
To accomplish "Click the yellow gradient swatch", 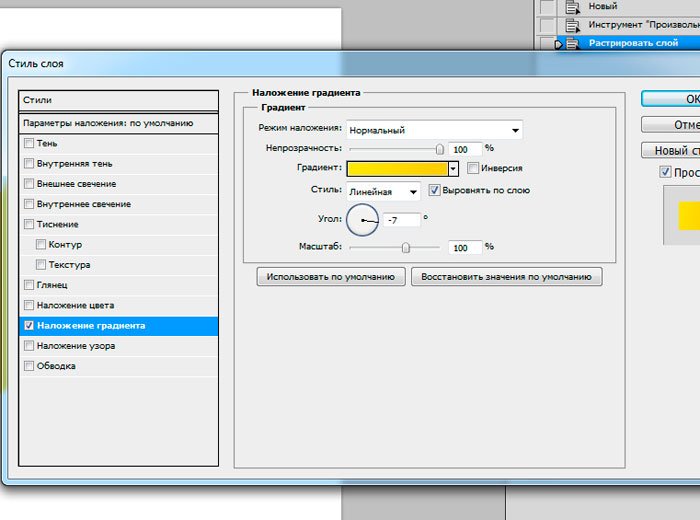I will click(x=397, y=169).
